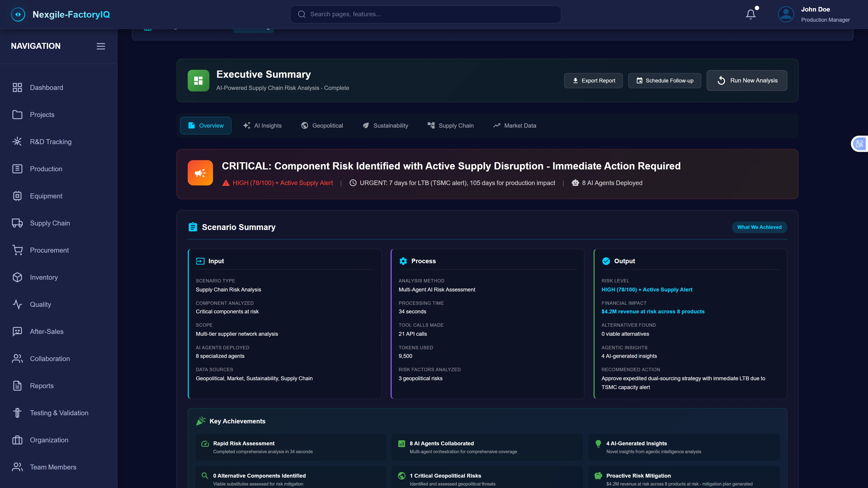This screenshot has height=488, width=868.
Task: Select the Quality waveform icon
Action: [17, 305]
